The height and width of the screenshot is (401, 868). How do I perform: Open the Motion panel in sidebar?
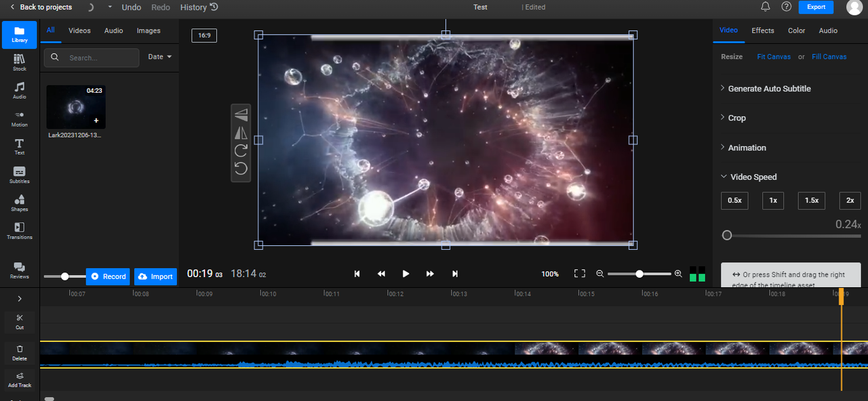click(x=20, y=119)
